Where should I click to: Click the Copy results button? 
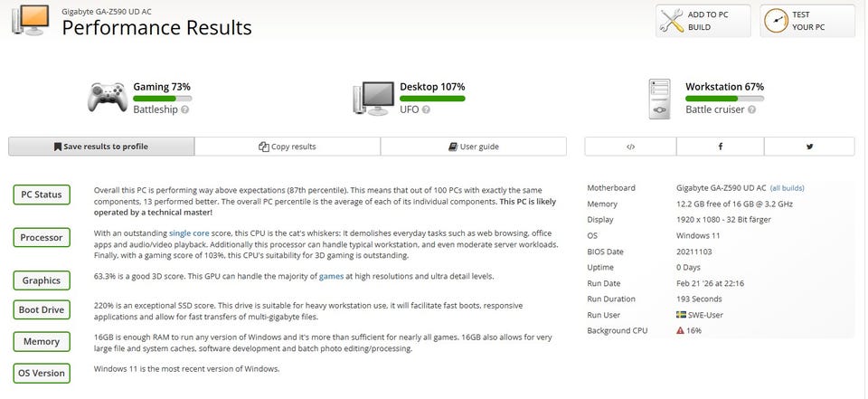tap(288, 147)
